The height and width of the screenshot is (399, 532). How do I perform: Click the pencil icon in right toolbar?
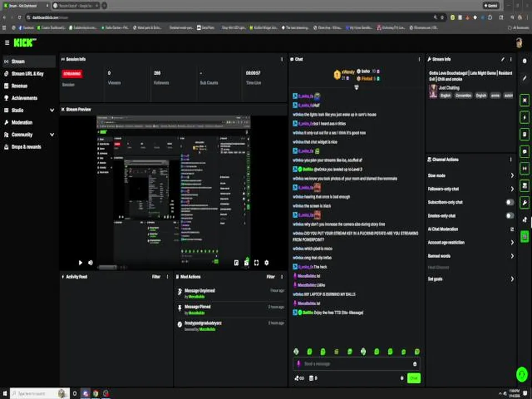(525, 78)
